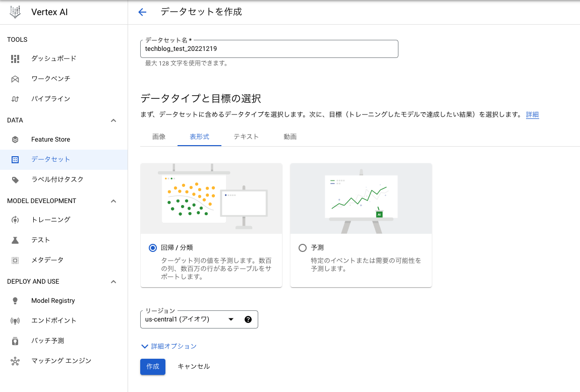The height and width of the screenshot is (392, 580).
Task: Collapse the DATA sidebar section
Action: tap(113, 120)
